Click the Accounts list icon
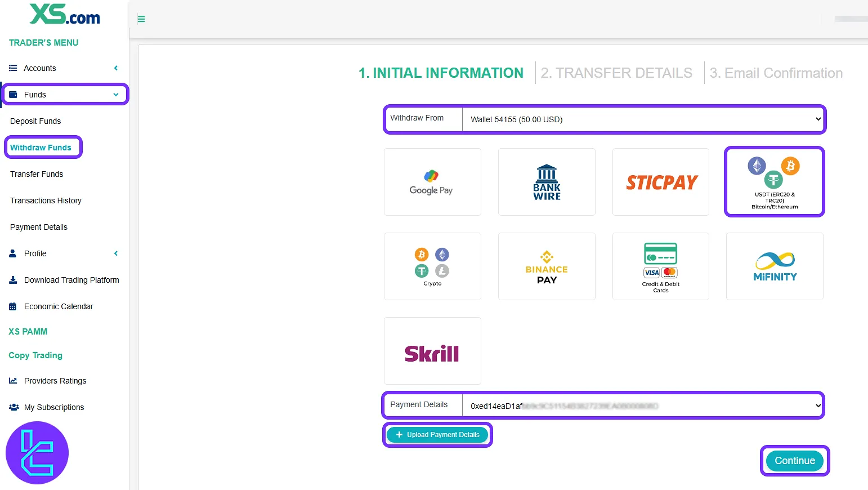This screenshot has height=490, width=868. click(x=13, y=68)
